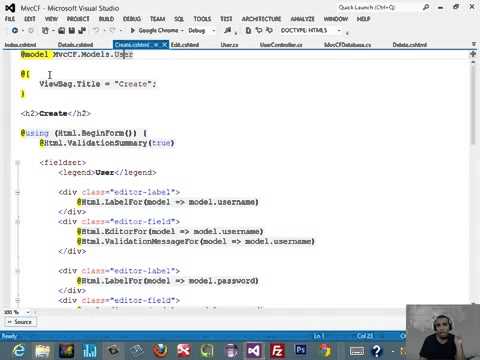Open the TOOLS menu
This screenshot has height=360, width=480.
click(x=202, y=19)
